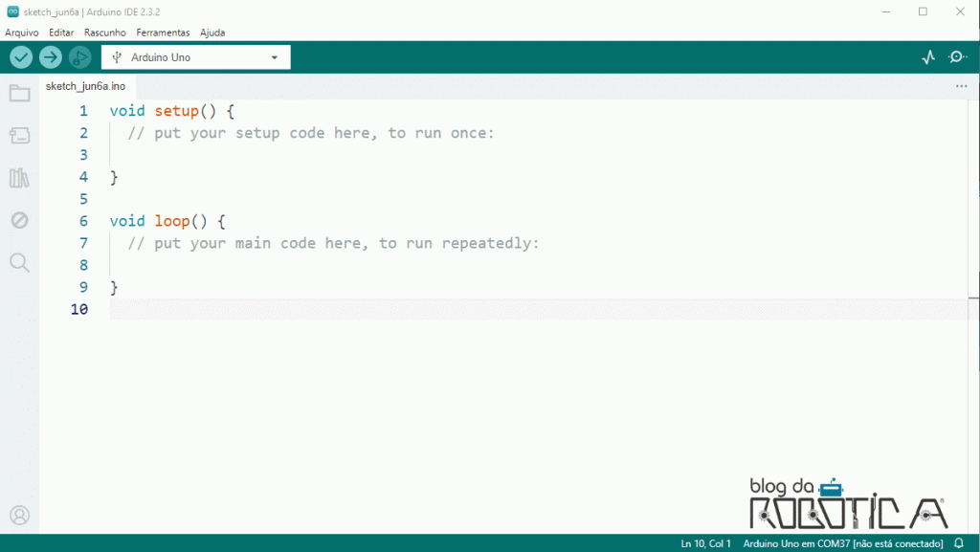The height and width of the screenshot is (552, 980).
Task: Open the Rascunho menu
Action: pos(105,33)
